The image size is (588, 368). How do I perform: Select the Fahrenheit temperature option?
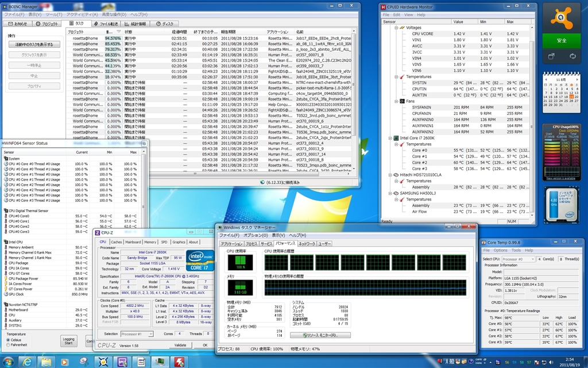(8, 345)
